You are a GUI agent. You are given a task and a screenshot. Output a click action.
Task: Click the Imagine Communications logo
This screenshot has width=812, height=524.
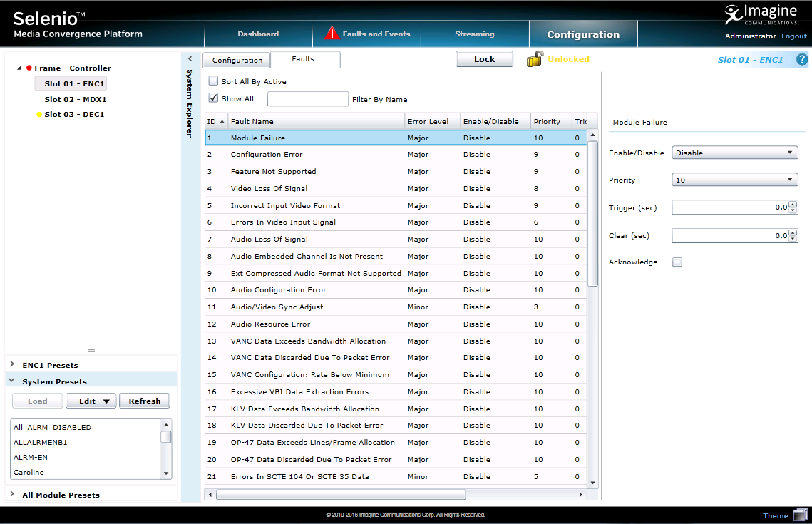tap(761, 14)
